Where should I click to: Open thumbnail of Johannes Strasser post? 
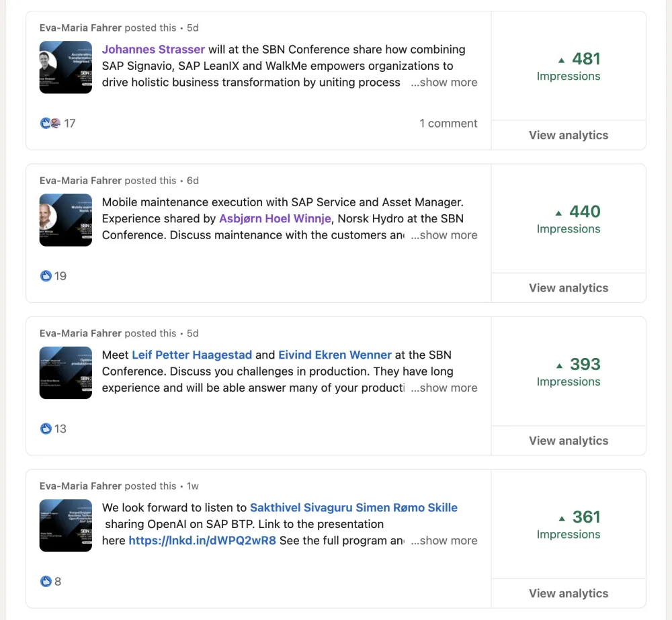click(x=66, y=67)
